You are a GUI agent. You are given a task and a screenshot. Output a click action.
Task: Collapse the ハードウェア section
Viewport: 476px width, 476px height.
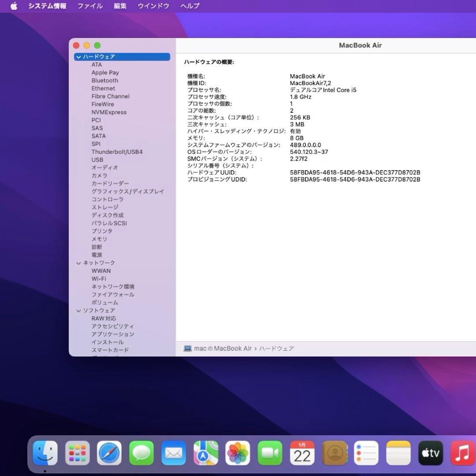pyautogui.click(x=78, y=56)
